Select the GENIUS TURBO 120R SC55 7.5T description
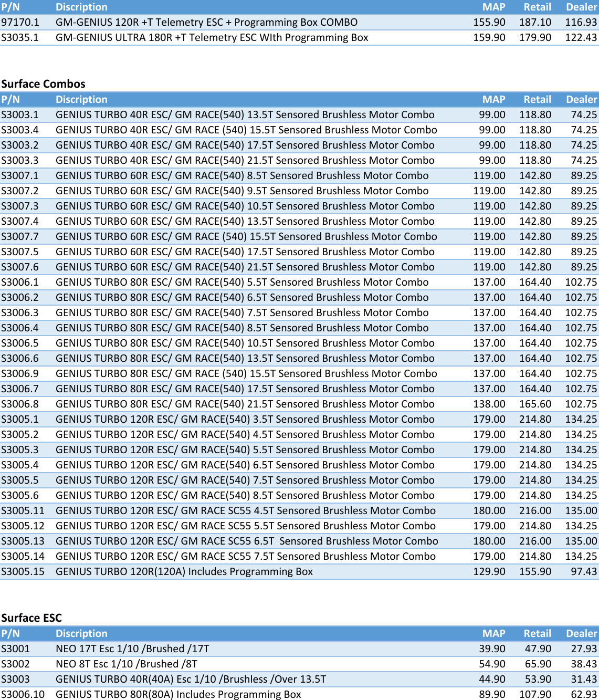The image size is (599, 700). pos(246,556)
